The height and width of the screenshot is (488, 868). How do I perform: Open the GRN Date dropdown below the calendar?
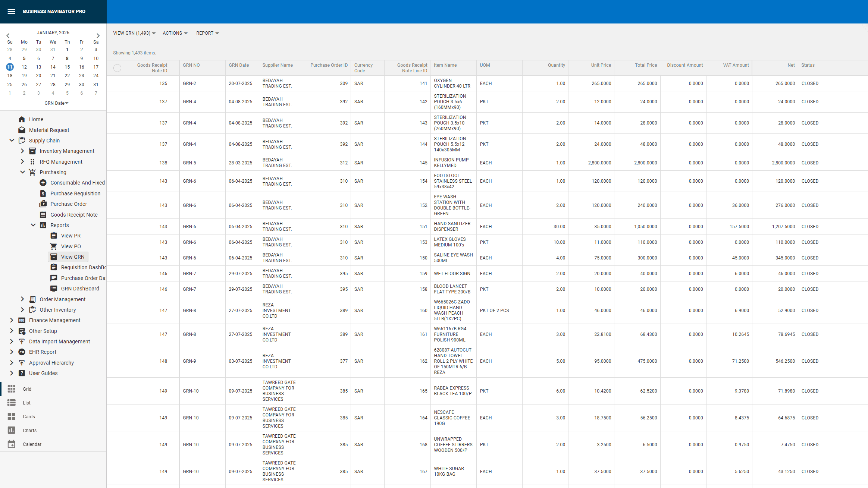56,103
